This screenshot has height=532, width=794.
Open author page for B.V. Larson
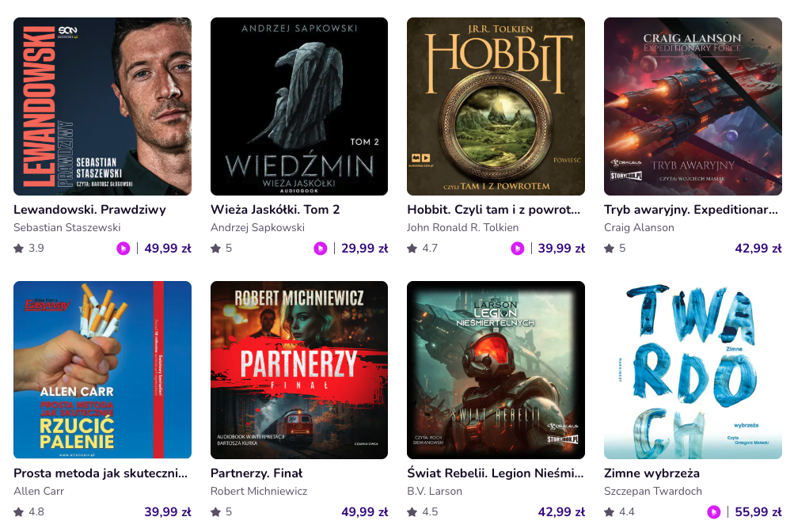point(435,492)
